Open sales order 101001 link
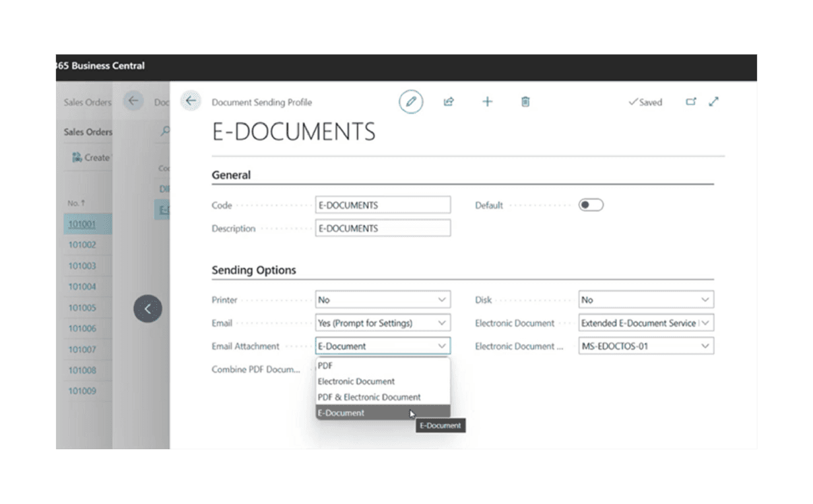The width and height of the screenshot is (813, 504). [82, 224]
